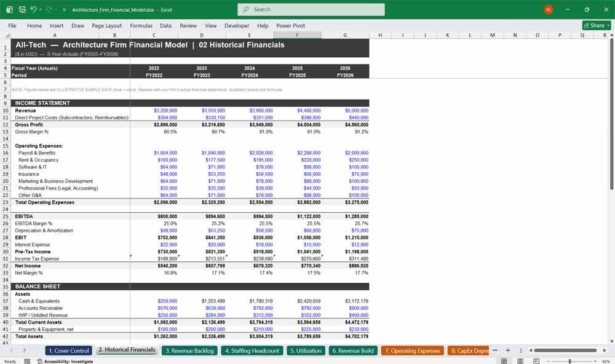The width and height of the screenshot is (615, 364).
Task: Open the Customize Quick Access Toolbar dropdown
Action: click(x=64, y=10)
